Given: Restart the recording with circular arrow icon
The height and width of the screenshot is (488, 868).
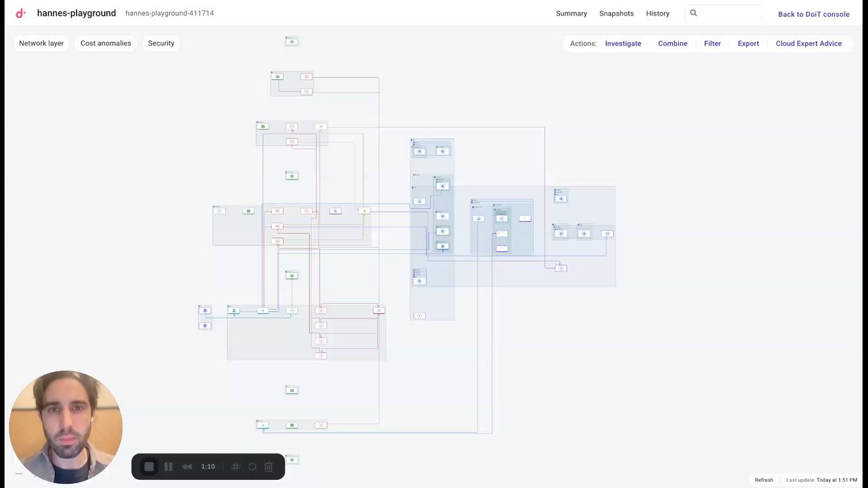Looking at the screenshot, I should 252,466.
